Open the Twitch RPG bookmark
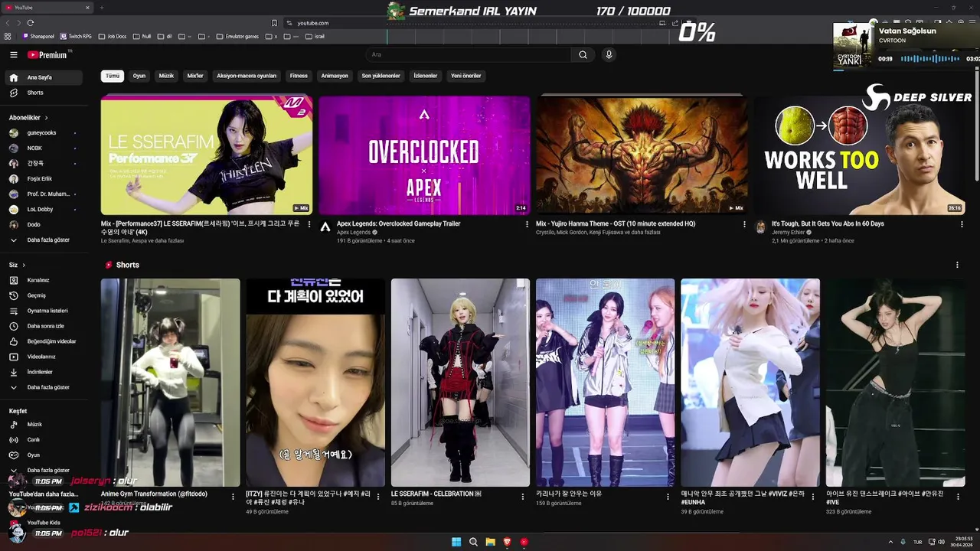 coord(76,36)
